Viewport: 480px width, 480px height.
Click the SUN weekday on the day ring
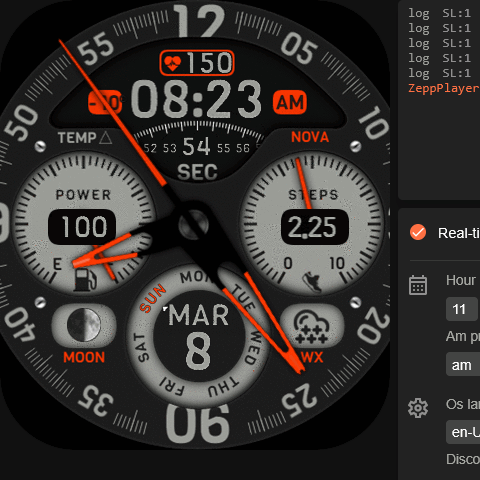[x=152, y=298]
